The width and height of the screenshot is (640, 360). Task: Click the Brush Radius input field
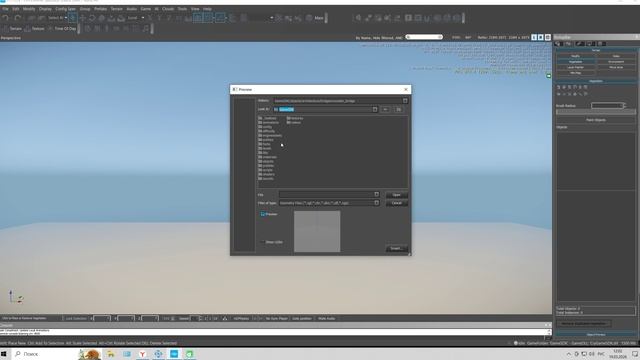point(607,106)
